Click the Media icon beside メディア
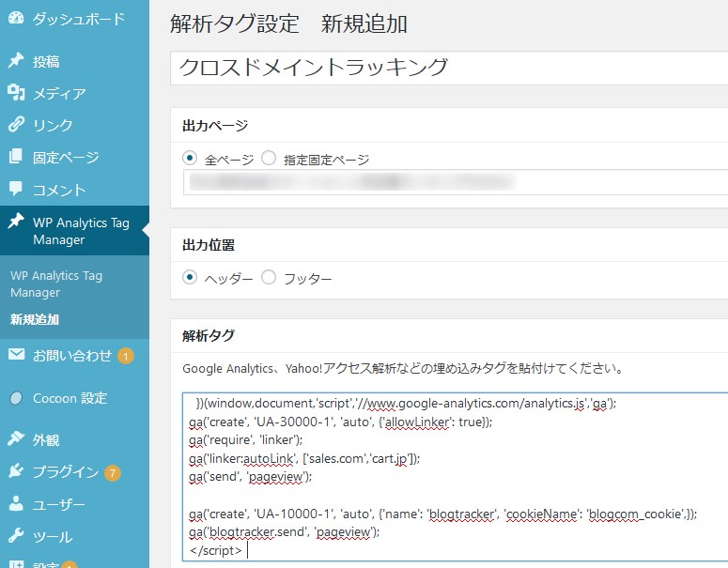This screenshot has height=568, width=728. pos(16,93)
